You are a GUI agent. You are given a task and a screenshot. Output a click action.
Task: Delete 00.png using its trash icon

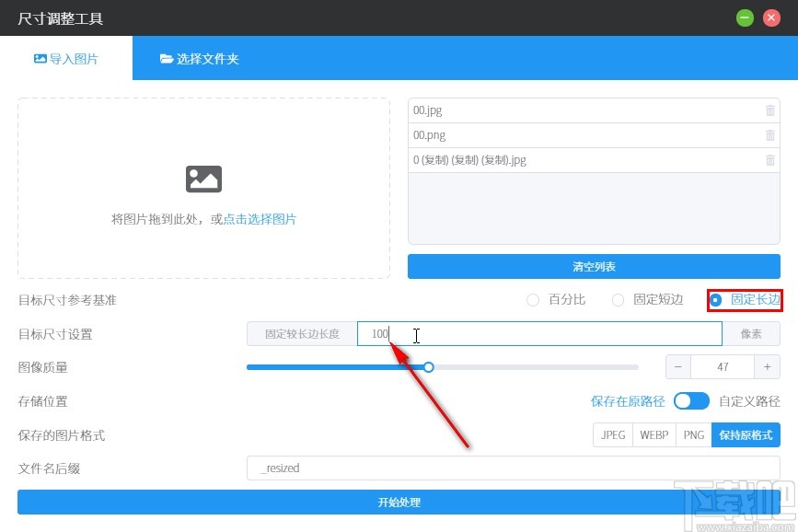click(769, 134)
